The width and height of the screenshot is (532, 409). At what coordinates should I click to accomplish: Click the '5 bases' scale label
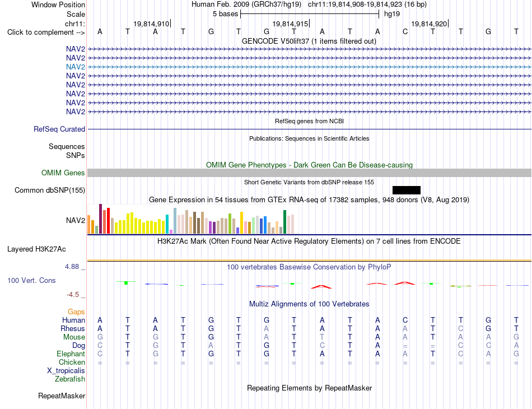[x=226, y=14]
